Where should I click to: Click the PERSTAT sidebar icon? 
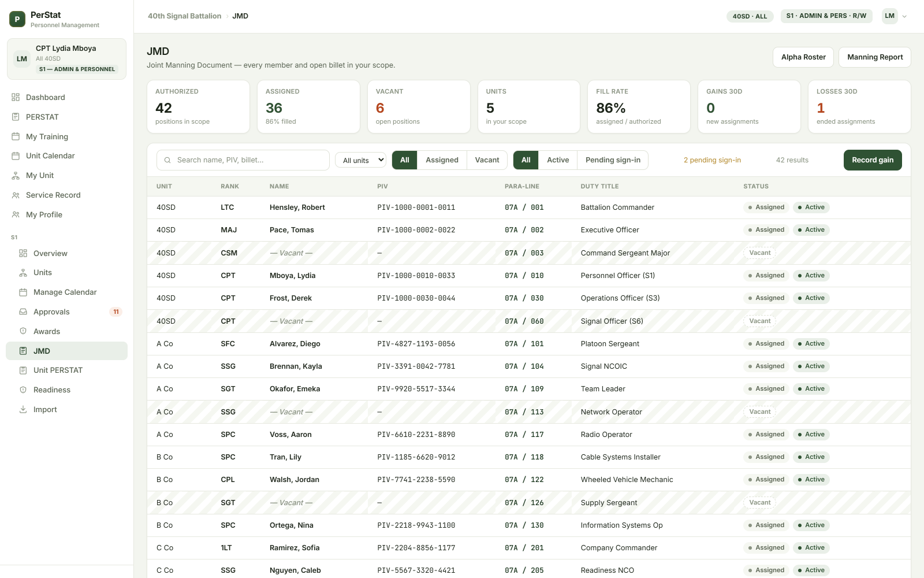point(16,117)
